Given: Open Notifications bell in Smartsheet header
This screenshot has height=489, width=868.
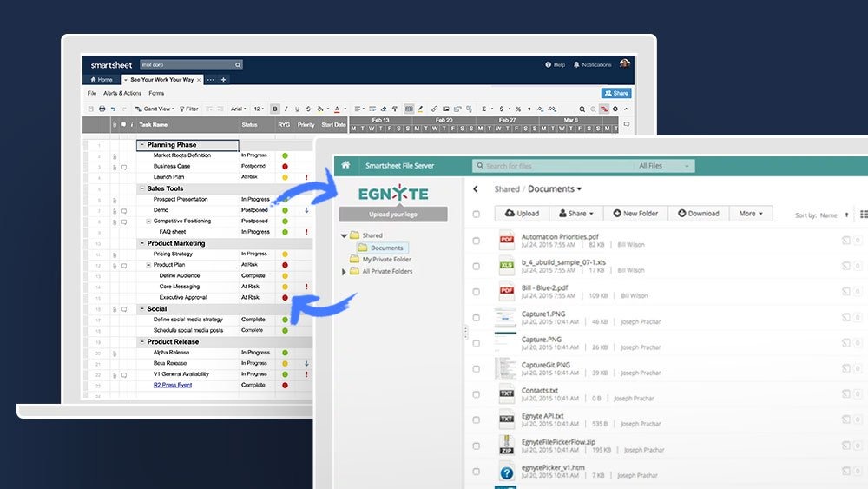Looking at the screenshot, I should tap(576, 64).
